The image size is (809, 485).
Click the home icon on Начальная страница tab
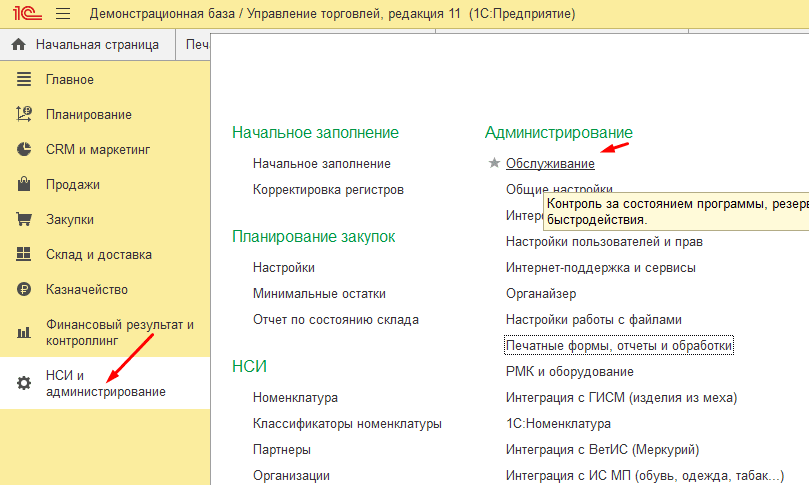tap(19, 44)
